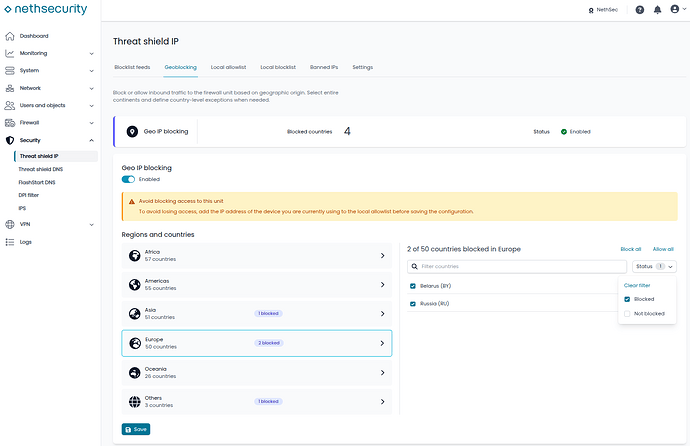The height and width of the screenshot is (446, 690).
Task: Check the Not blocked filter option
Action: click(x=627, y=314)
